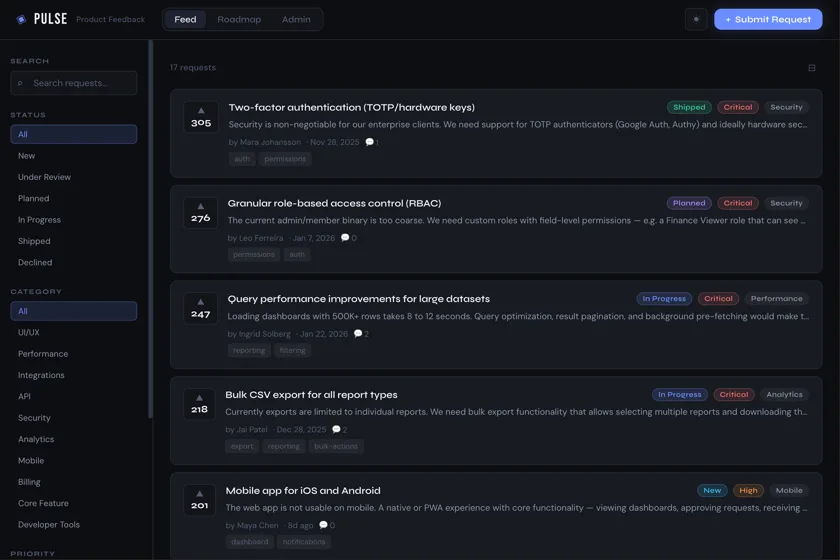This screenshot has width=840, height=560.
Task: Open Query performance improvements for large datasets
Action: tap(358, 298)
